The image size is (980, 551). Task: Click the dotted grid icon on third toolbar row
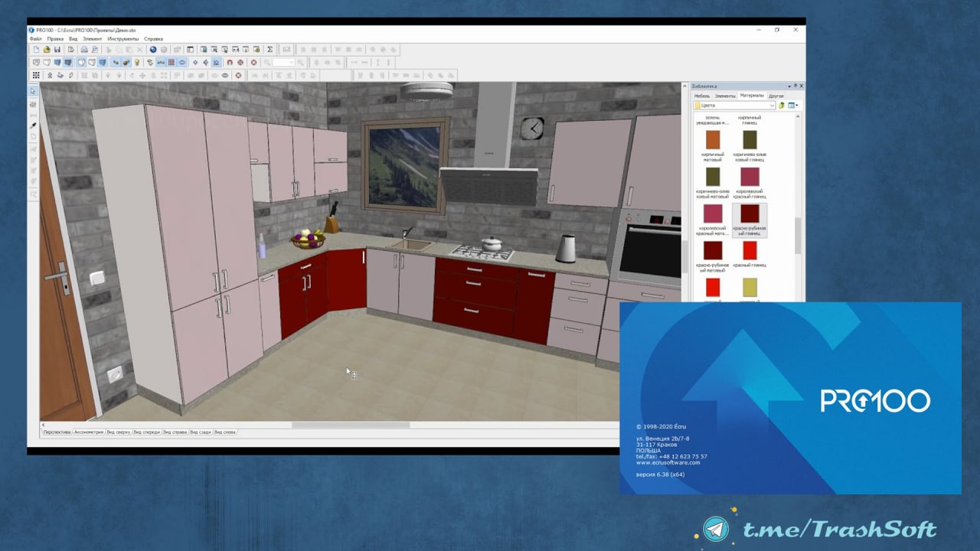click(x=36, y=75)
